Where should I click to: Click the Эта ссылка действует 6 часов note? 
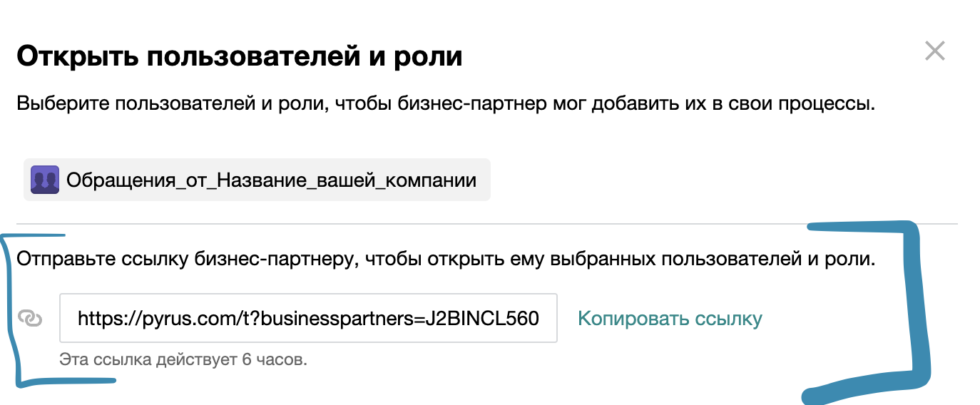pos(183,359)
